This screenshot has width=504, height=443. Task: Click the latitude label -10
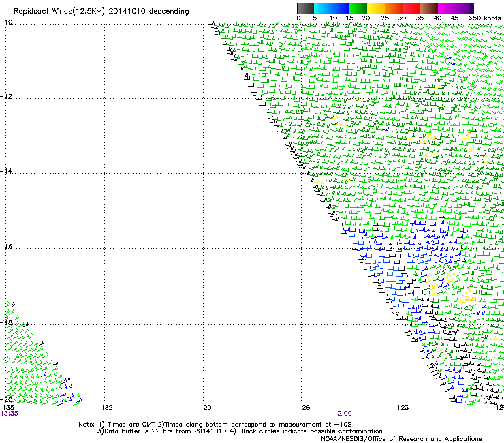point(6,22)
